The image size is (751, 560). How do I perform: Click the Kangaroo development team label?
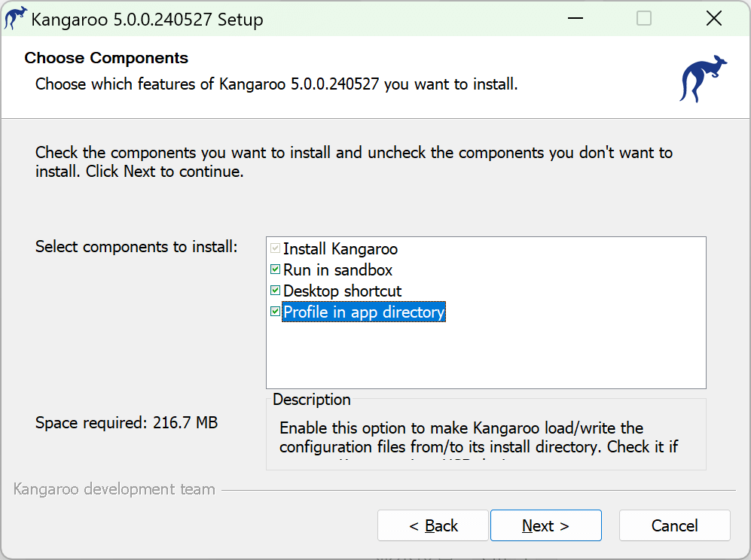pos(114,489)
